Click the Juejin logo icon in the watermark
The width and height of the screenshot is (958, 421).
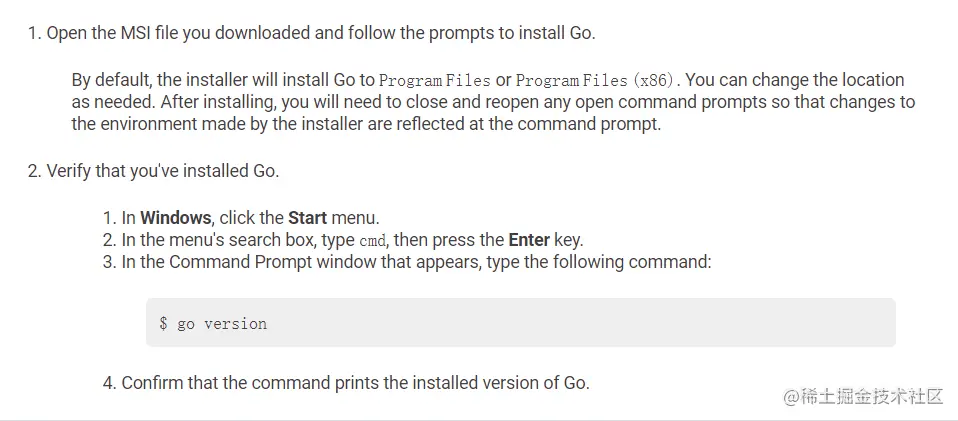click(x=792, y=396)
